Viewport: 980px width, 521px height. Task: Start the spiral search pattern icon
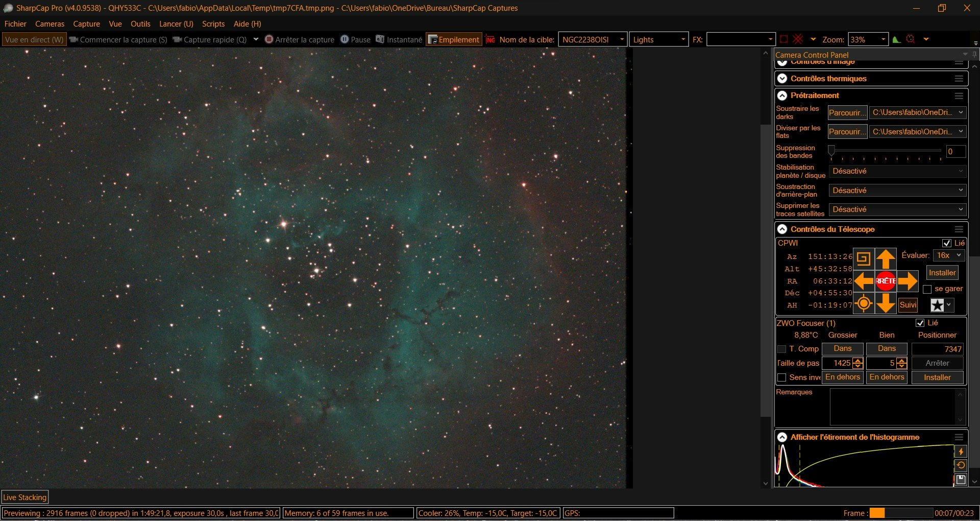[864, 259]
